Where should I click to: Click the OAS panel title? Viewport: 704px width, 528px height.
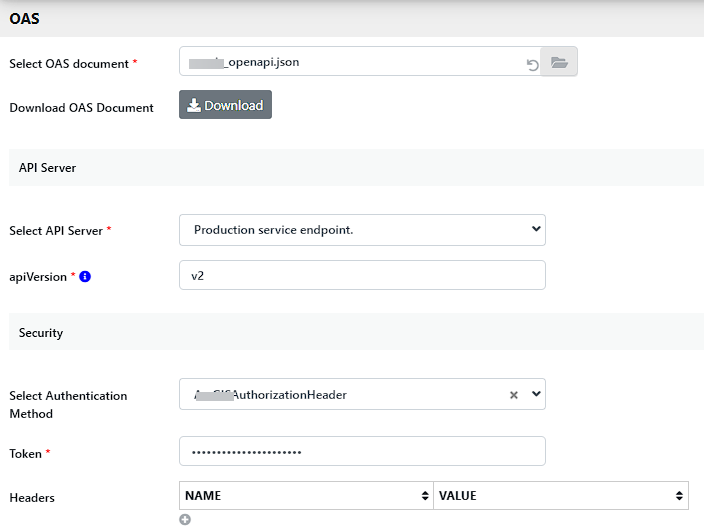coord(25,18)
